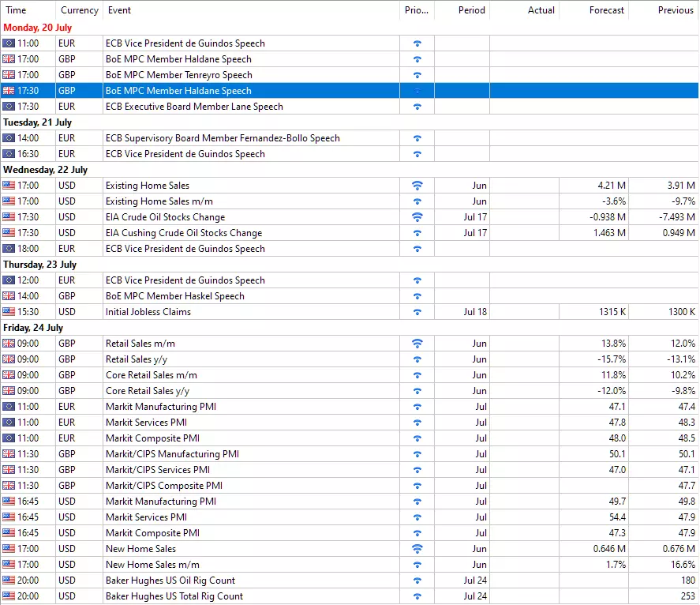Select the Monday, 20 July date header
Viewport: 700px width, 605px height.
coord(38,28)
